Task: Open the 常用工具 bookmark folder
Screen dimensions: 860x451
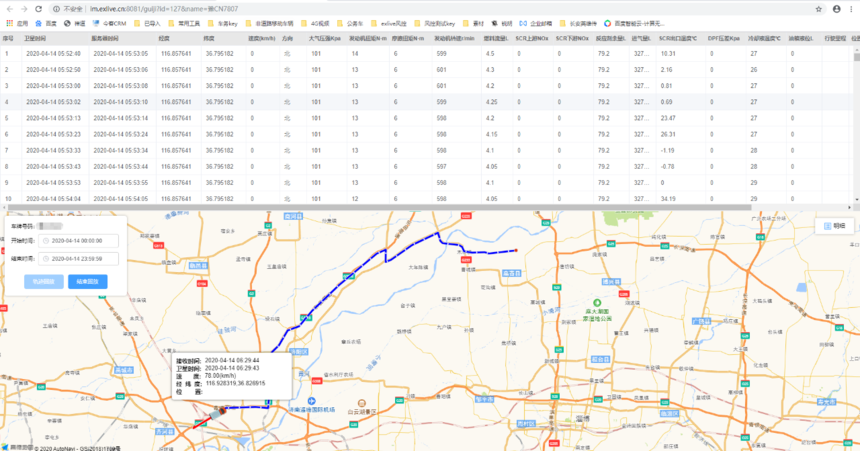Action: [184, 24]
